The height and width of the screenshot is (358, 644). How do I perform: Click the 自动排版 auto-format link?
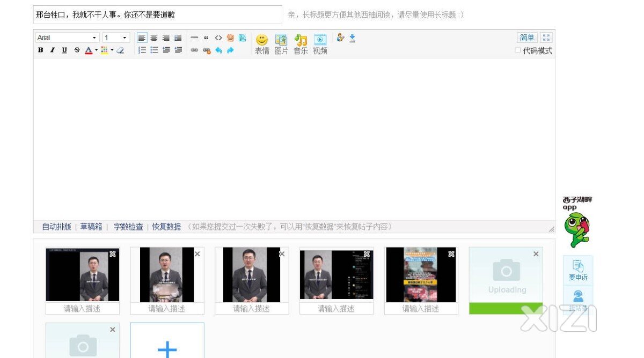click(x=57, y=227)
